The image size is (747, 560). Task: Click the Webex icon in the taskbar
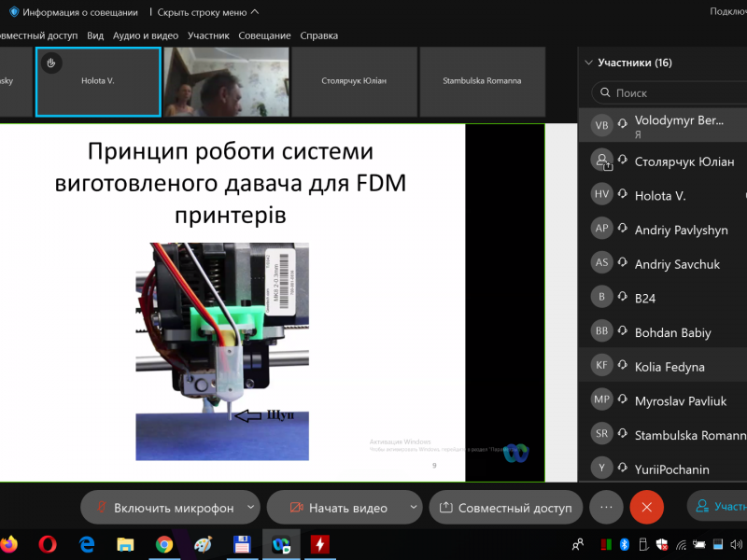tap(279, 543)
